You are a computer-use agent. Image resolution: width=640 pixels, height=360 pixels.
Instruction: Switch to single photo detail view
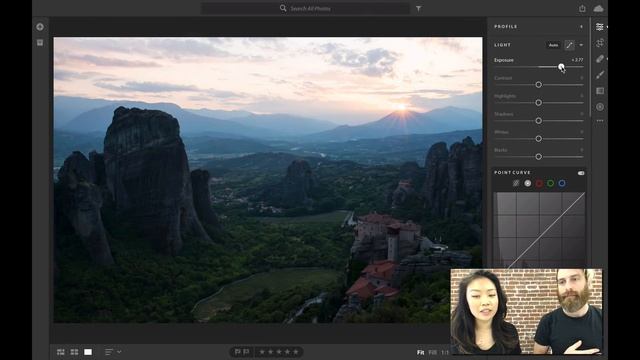coord(88,352)
